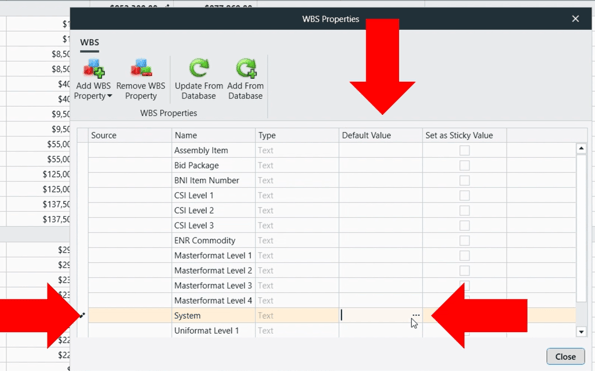Click the Default Value column header
Screen dimensions: 595x371
381,135
